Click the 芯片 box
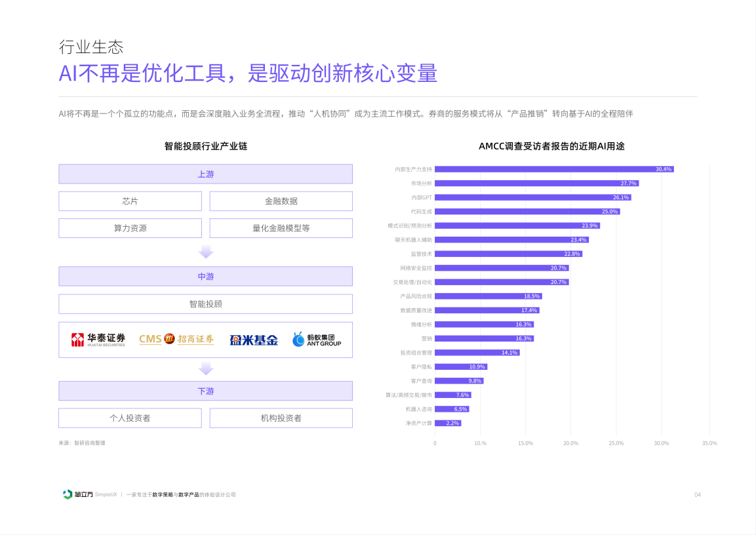 (x=130, y=201)
